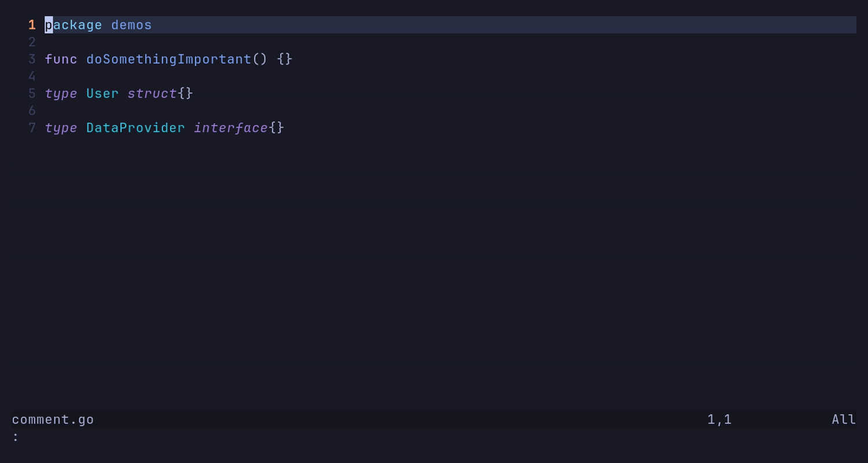The width and height of the screenshot is (868, 463).
Task: Click the 'func' keyword on line 3
Action: [61, 59]
